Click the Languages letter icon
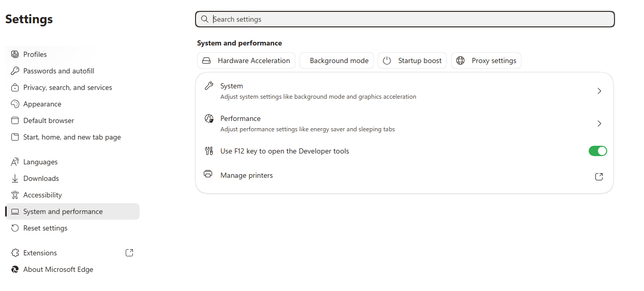The height and width of the screenshot is (291, 644). pyautogui.click(x=14, y=162)
